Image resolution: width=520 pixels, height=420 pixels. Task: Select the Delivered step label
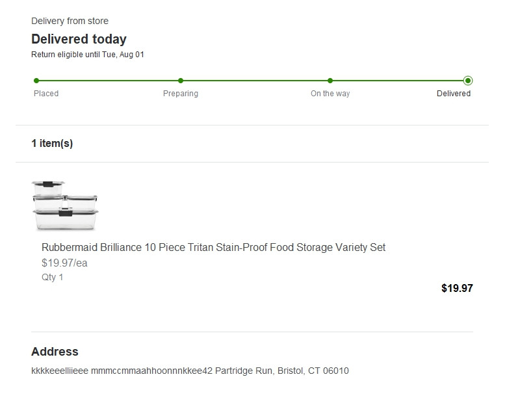(x=453, y=94)
